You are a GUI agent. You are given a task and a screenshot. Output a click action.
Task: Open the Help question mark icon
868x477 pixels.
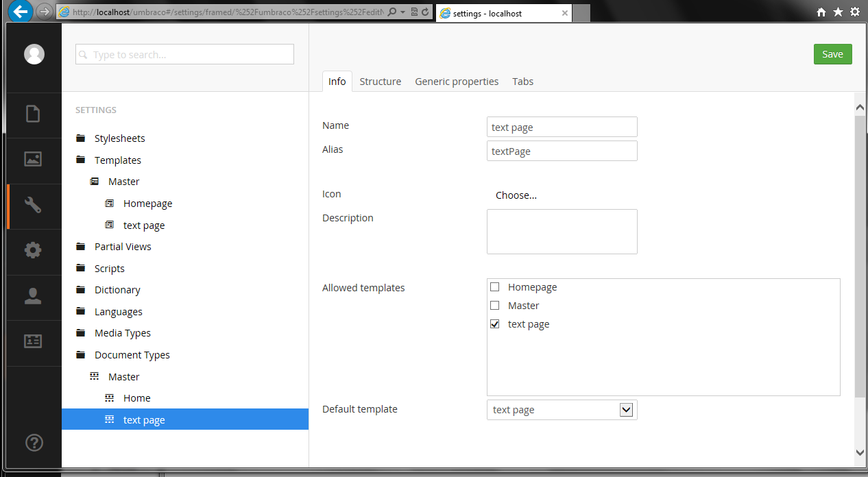tap(34, 443)
